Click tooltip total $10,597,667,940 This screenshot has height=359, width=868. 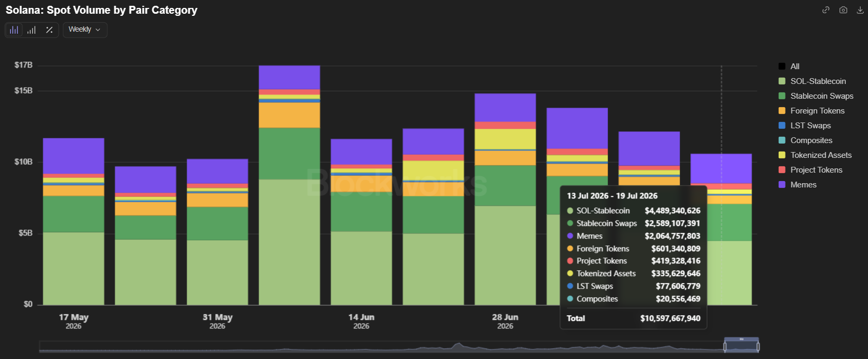coord(670,318)
